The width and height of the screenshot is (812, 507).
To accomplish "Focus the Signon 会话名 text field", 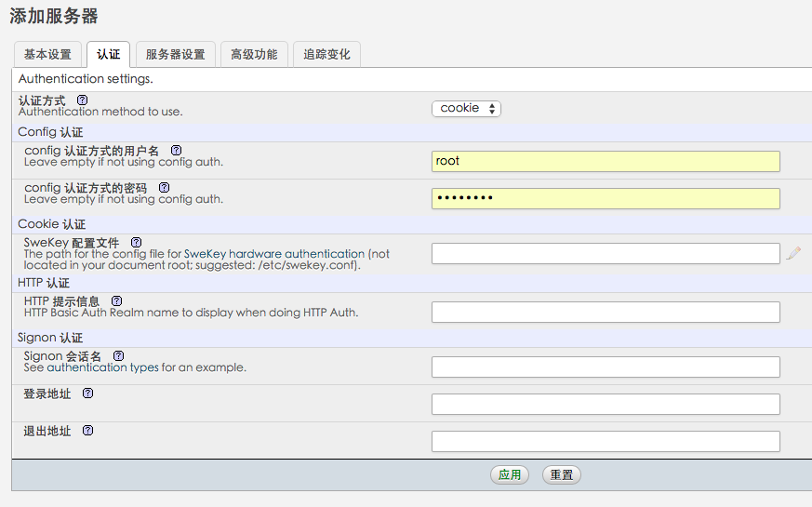I will click(x=606, y=367).
